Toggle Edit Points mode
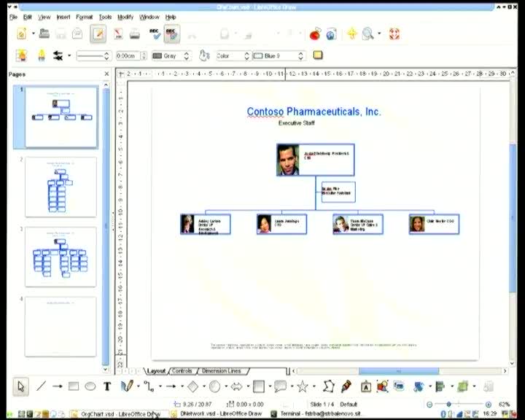The width and height of the screenshot is (525, 420). (x=328, y=386)
